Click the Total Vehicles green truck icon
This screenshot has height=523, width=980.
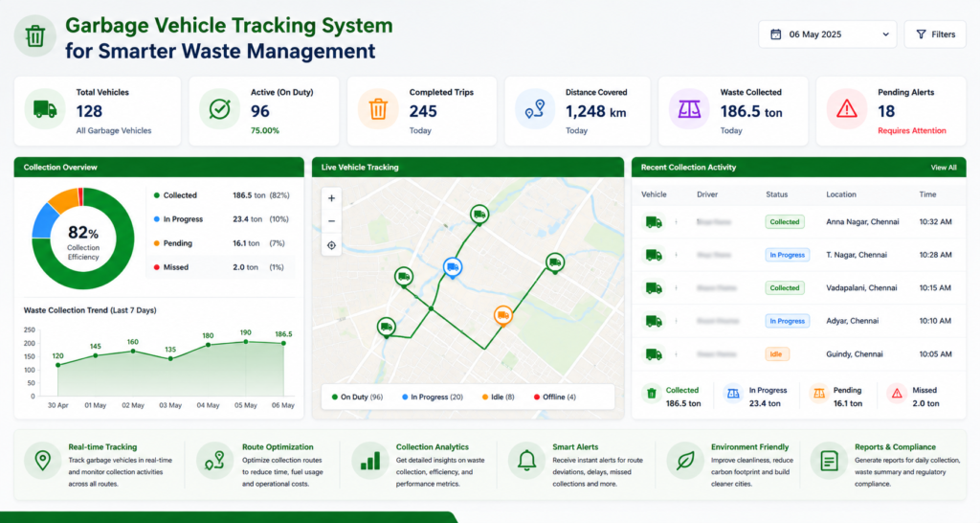[44, 109]
